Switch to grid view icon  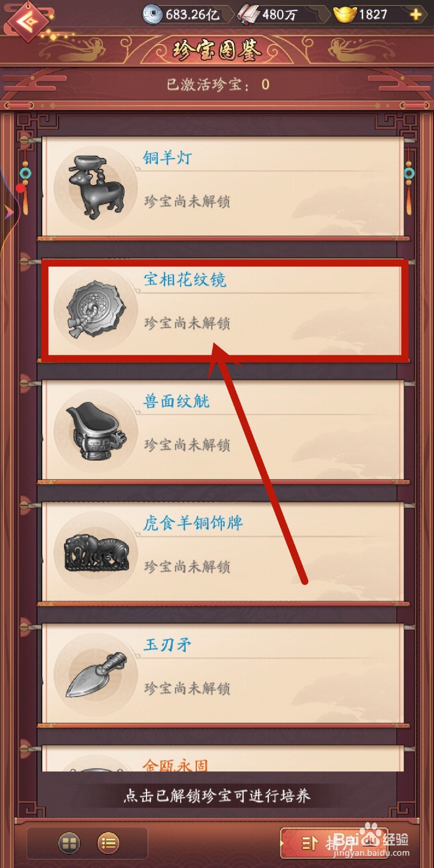point(69,843)
